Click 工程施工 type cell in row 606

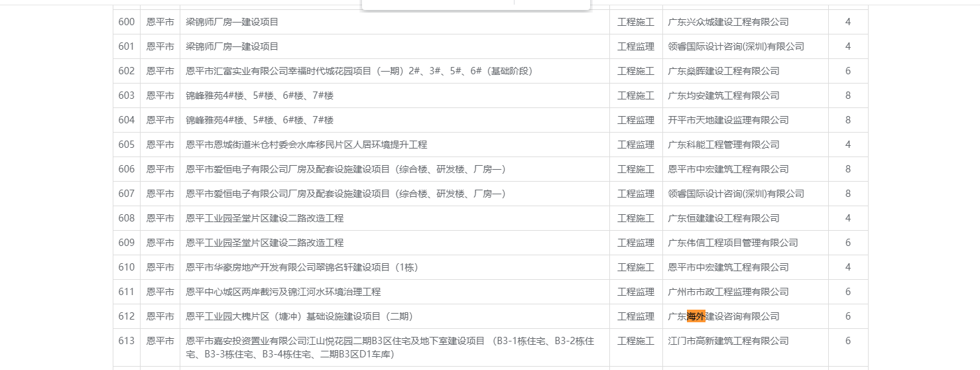tap(635, 169)
